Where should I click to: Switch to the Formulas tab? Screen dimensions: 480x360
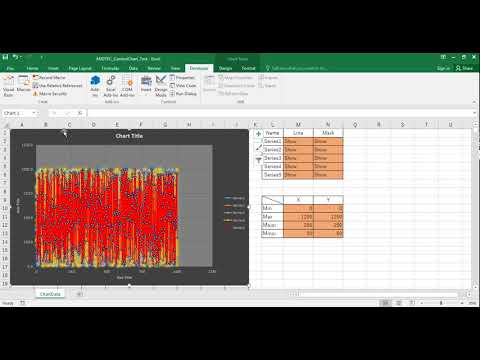point(110,68)
